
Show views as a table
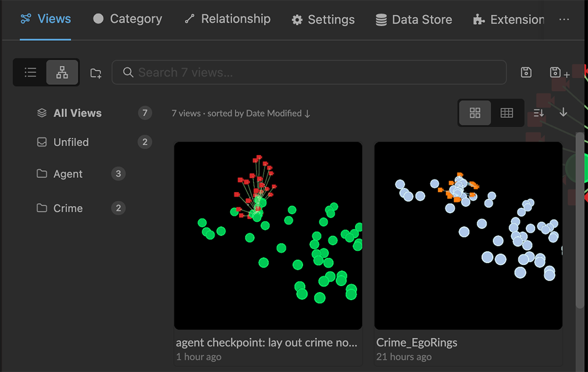click(x=507, y=113)
